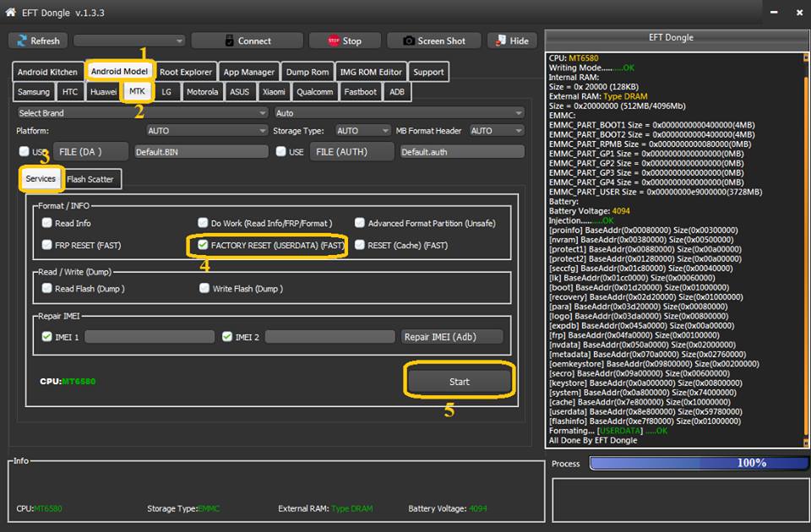Open the Dump Rom tab
Viewport: 811px width, 532px height.
click(308, 72)
